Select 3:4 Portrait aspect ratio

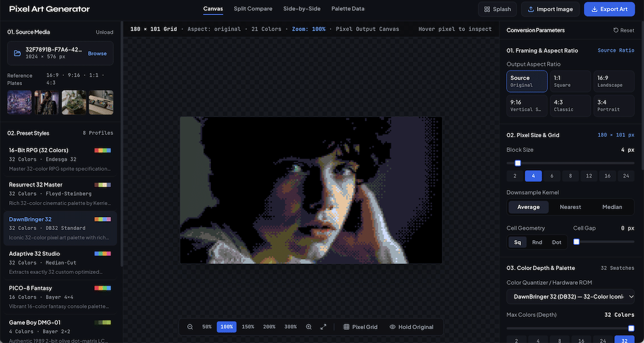614,106
